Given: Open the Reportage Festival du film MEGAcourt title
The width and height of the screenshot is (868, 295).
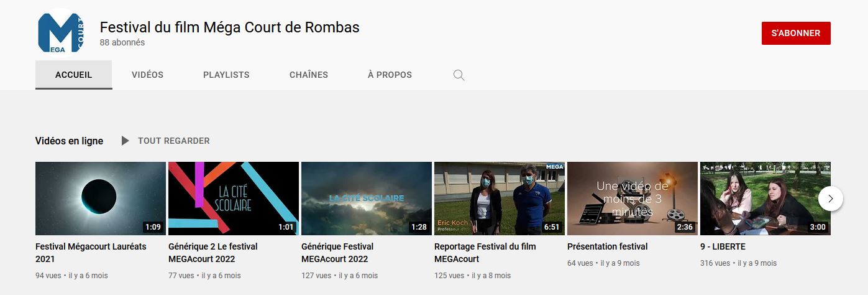Looking at the screenshot, I should [x=485, y=252].
